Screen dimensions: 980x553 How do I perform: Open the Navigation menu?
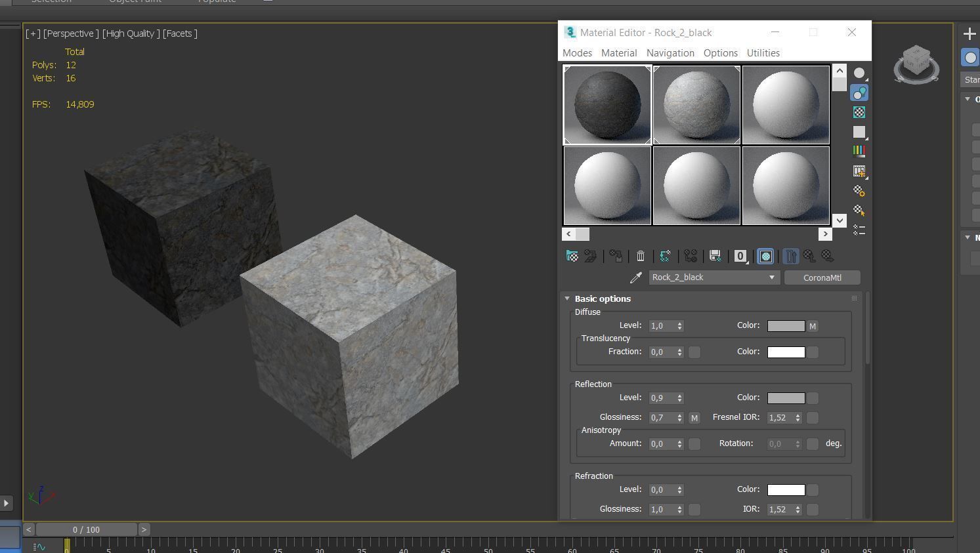point(670,53)
